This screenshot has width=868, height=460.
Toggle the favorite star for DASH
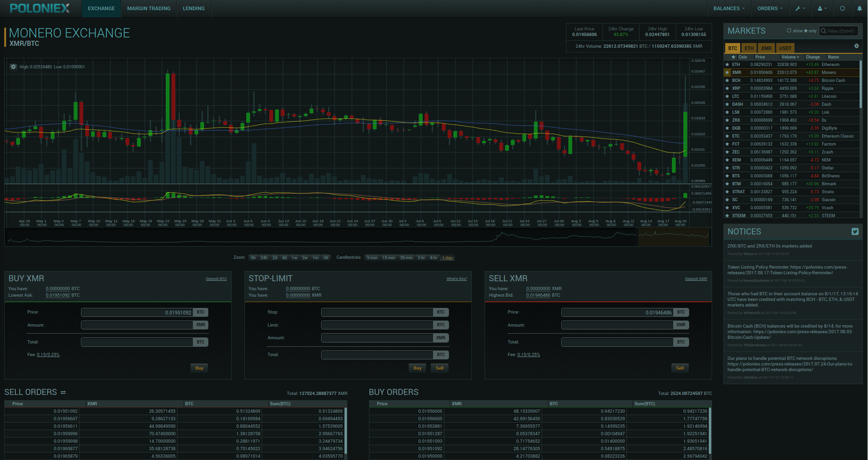point(727,104)
